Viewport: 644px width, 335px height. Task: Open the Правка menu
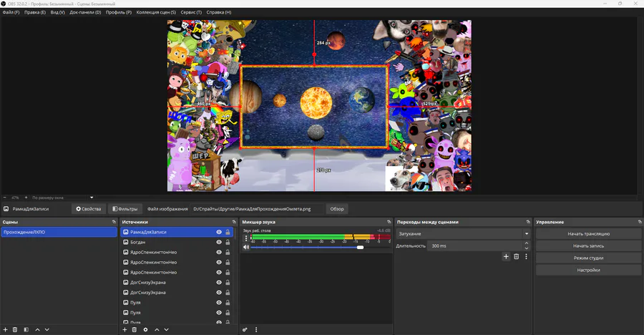tap(35, 12)
